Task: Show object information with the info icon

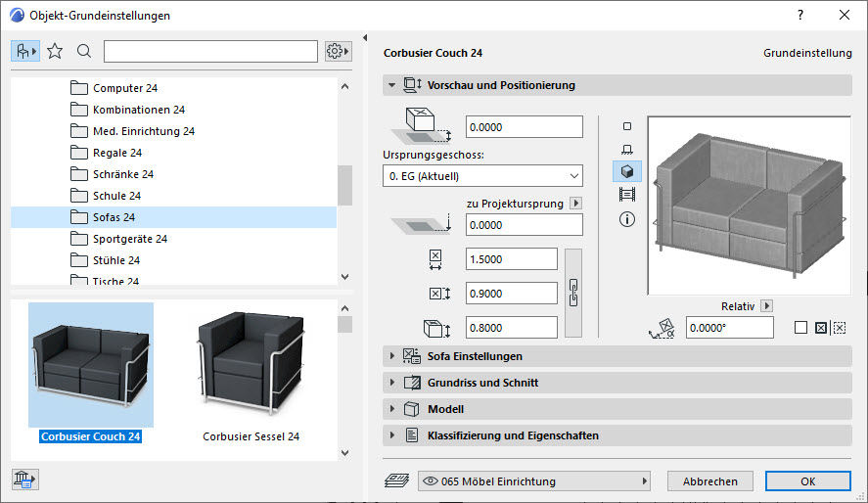Action: click(627, 219)
